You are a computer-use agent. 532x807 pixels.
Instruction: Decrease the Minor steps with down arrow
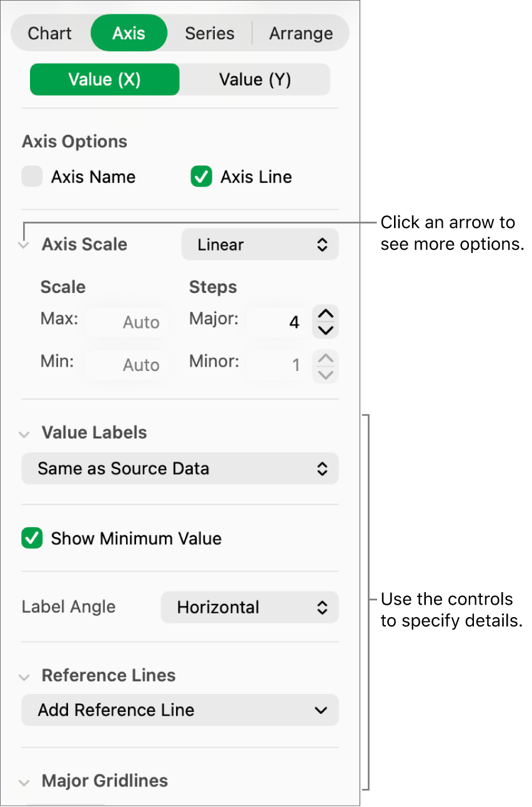[325, 374]
